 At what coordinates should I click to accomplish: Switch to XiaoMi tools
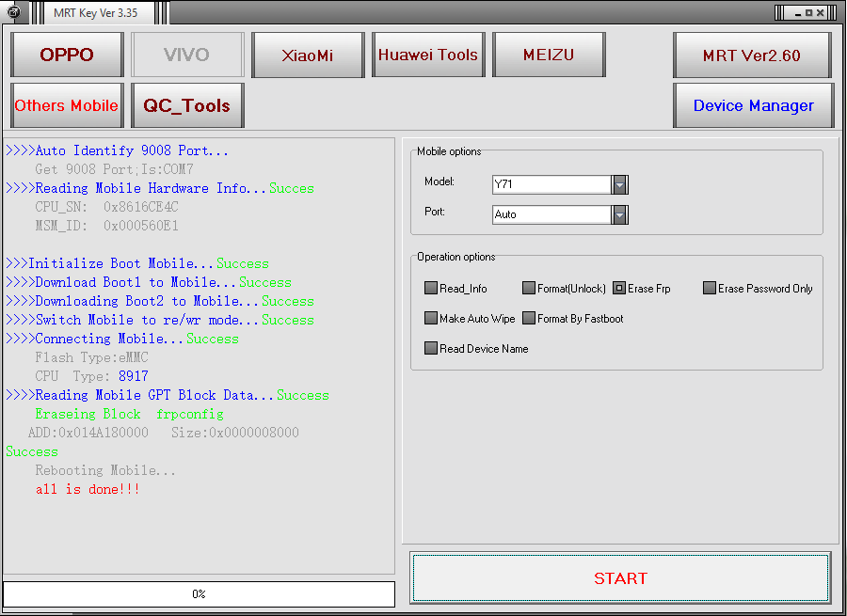308,55
